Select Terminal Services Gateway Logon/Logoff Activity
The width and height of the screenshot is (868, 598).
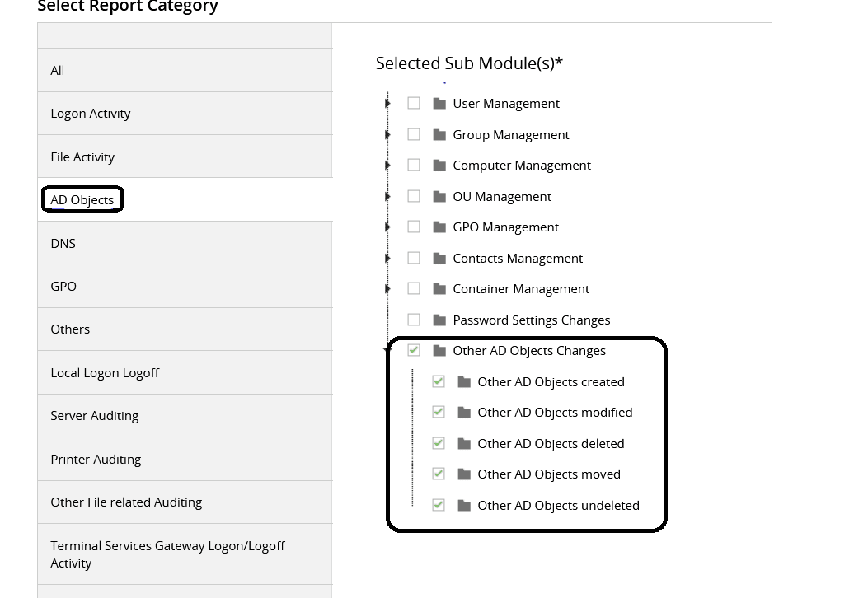click(x=167, y=554)
